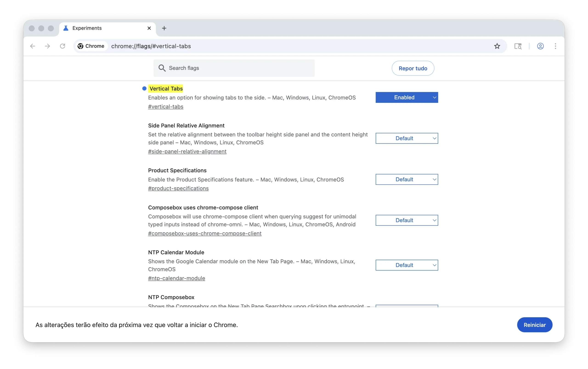Open Product Specifications Default dropdown

tap(407, 179)
